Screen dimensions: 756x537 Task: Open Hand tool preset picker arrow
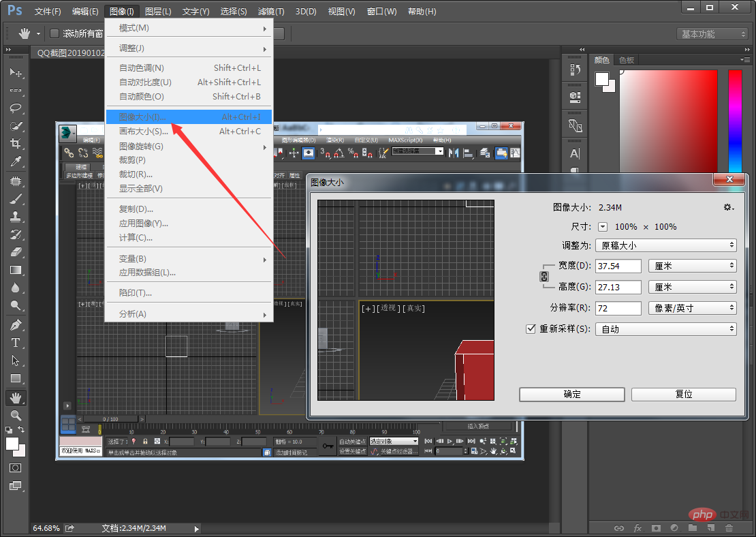pos(38,34)
